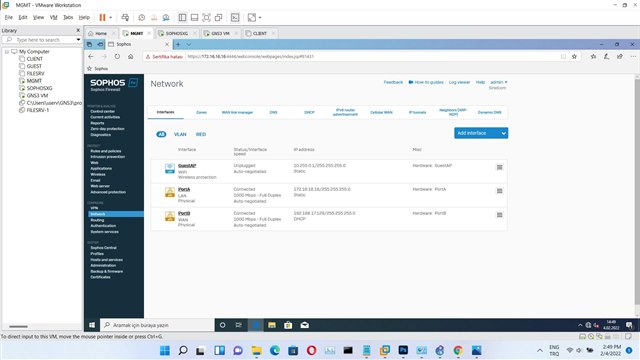This screenshot has width=640, height=360.
Task: Open the Add interface dropdown arrow
Action: click(504, 133)
